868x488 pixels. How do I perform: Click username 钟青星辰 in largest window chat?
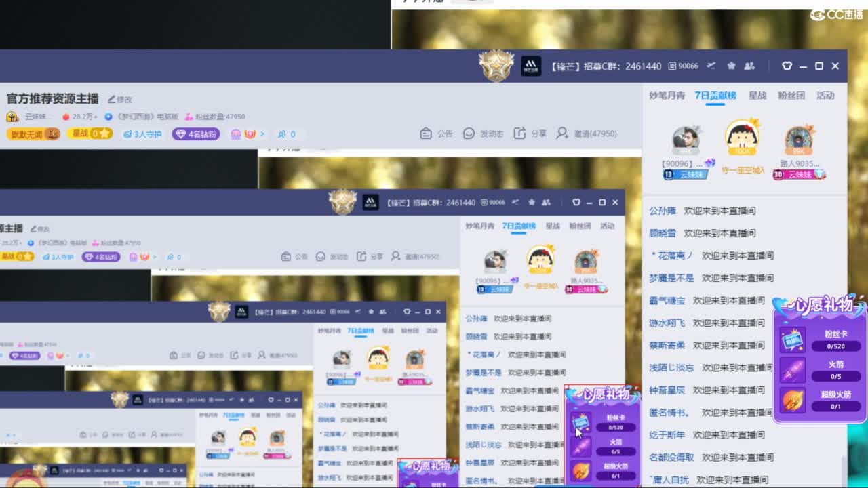click(x=667, y=390)
